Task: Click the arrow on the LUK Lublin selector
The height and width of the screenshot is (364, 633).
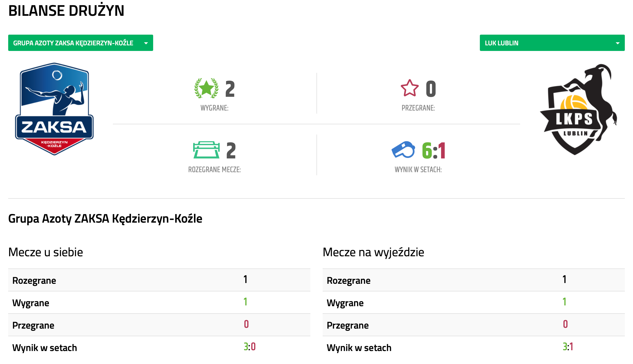Action: coord(617,43)
